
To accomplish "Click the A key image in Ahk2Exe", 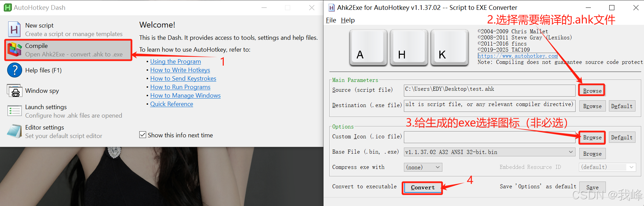I will (368, 47).
